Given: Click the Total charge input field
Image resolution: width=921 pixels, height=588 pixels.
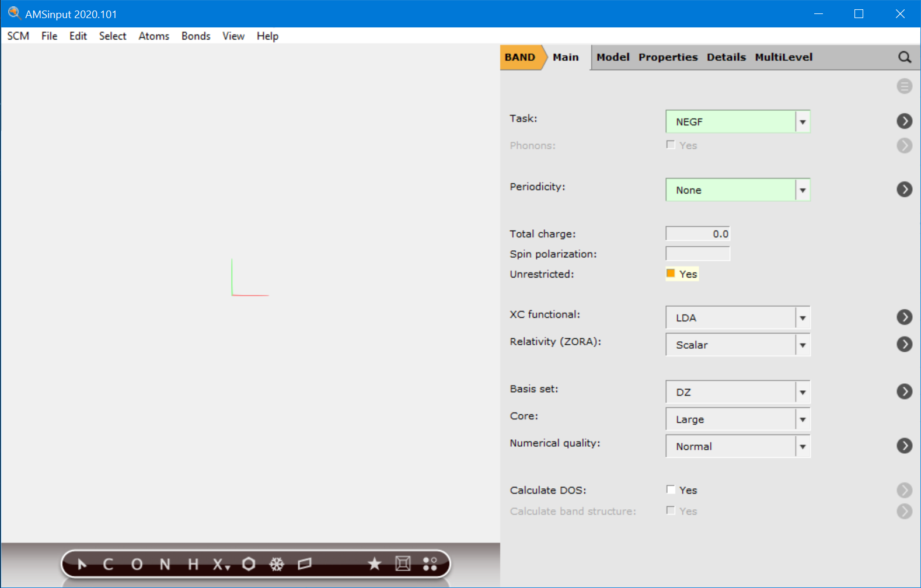Looking at the screenshot, I should 698,234.
